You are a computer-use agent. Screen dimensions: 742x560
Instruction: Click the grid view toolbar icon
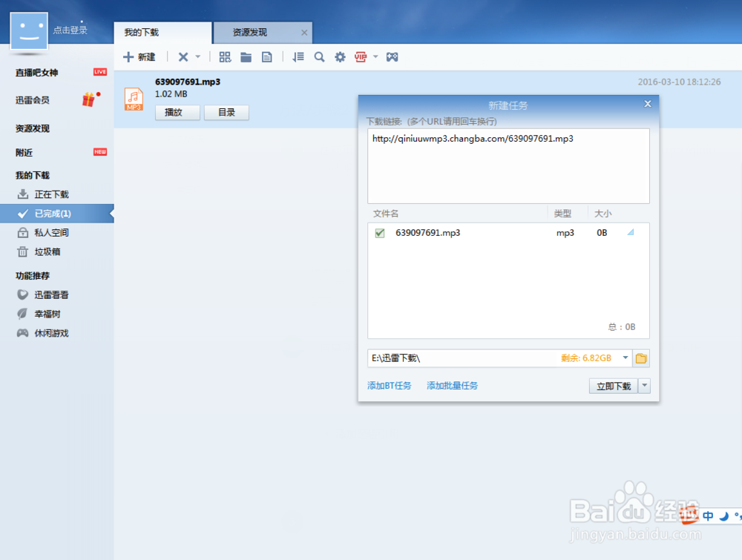tap(225, 57)
